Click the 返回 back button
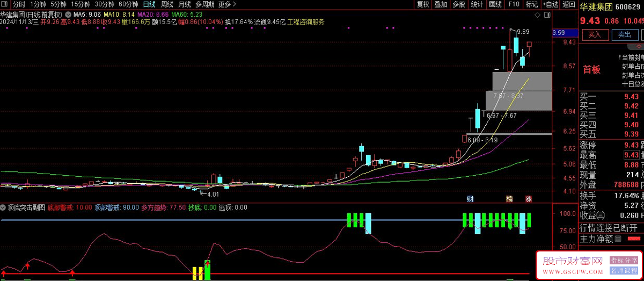 (569, 4)
